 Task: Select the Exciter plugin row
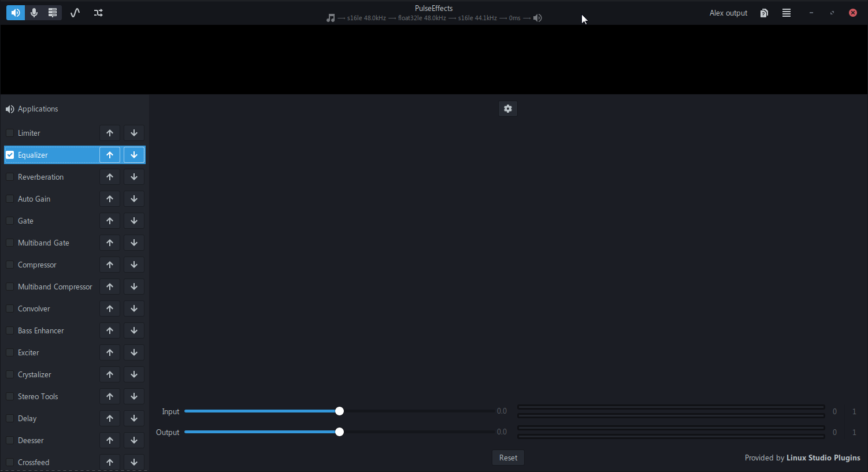75,352
